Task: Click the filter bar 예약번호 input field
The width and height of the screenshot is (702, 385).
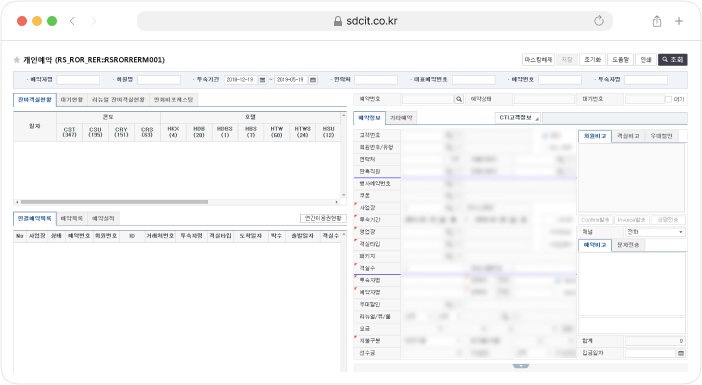Action: coord(560,80)
